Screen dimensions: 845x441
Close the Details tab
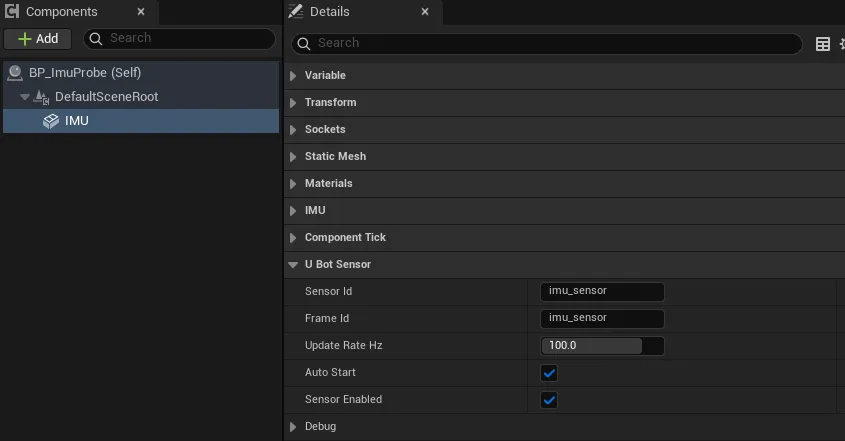point(425,11)
